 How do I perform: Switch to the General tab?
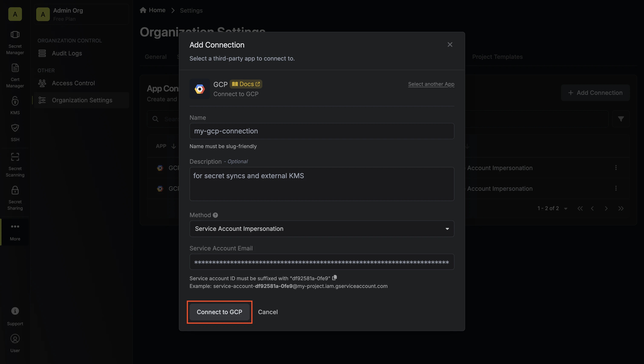[x=155, y=57]
